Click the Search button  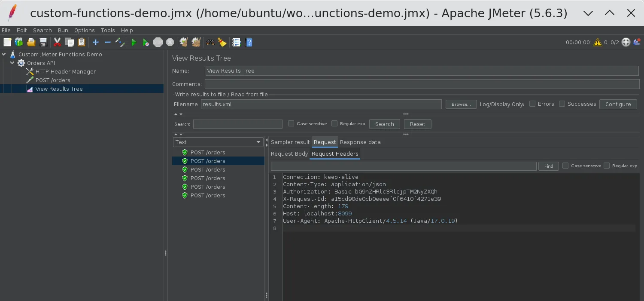click(x=384, y=124)
